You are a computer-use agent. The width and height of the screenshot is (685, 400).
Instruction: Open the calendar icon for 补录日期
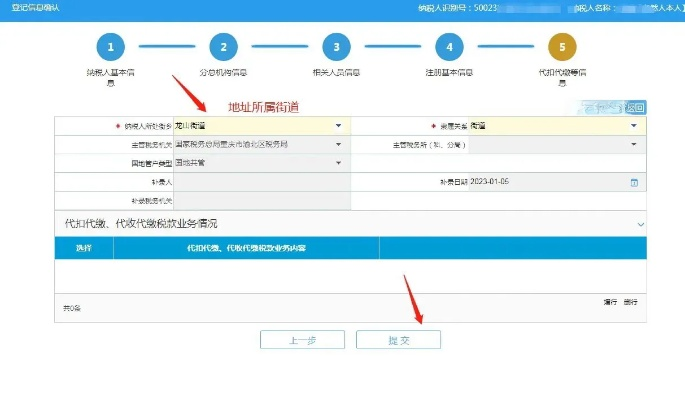click(x=634, y=183)
